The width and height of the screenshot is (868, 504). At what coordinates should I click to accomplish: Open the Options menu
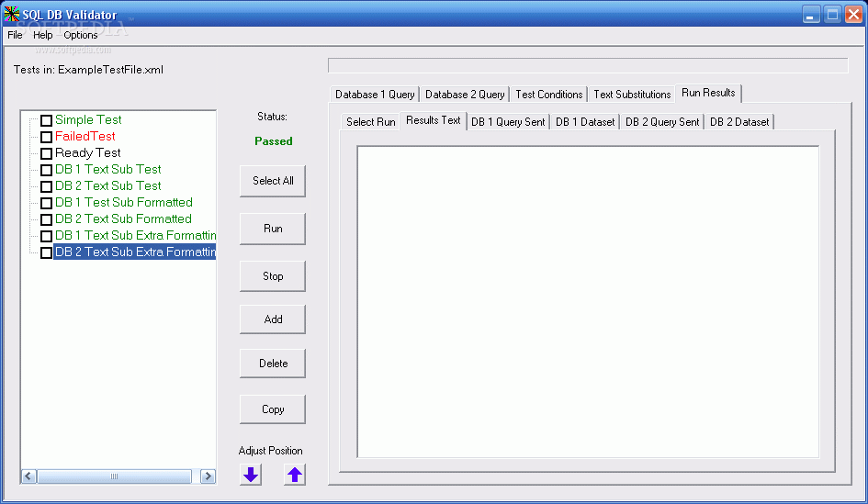[80, 35]
